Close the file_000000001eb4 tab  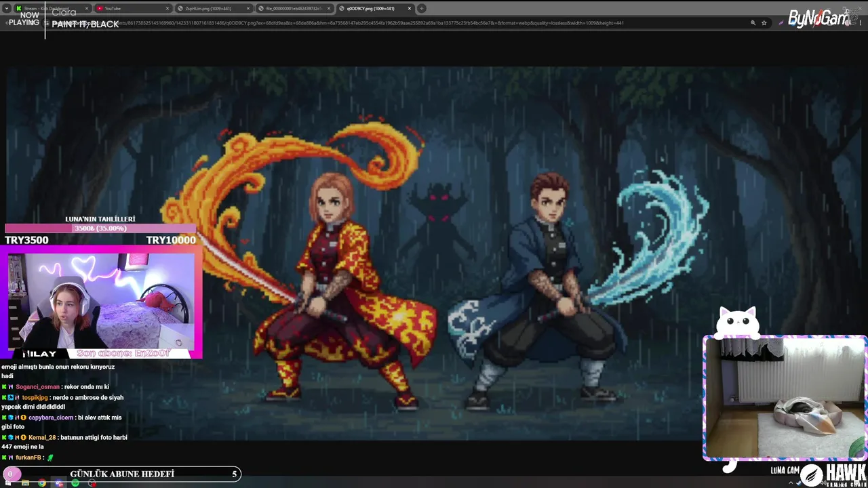[328, 8]
